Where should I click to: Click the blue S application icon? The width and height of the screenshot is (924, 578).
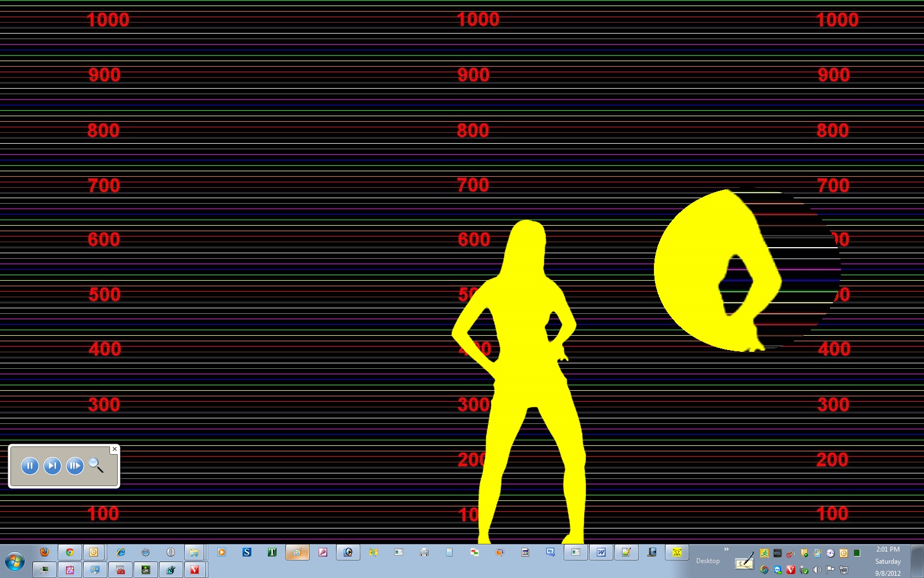246,552
